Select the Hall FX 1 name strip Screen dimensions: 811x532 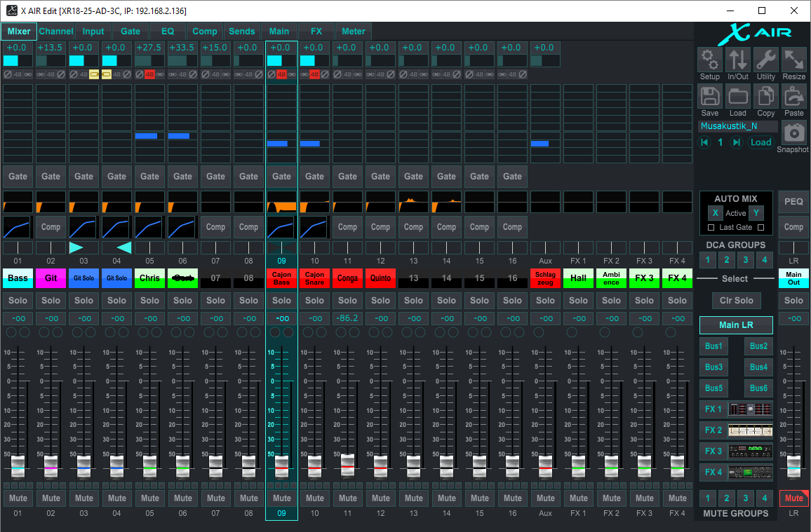578,278
